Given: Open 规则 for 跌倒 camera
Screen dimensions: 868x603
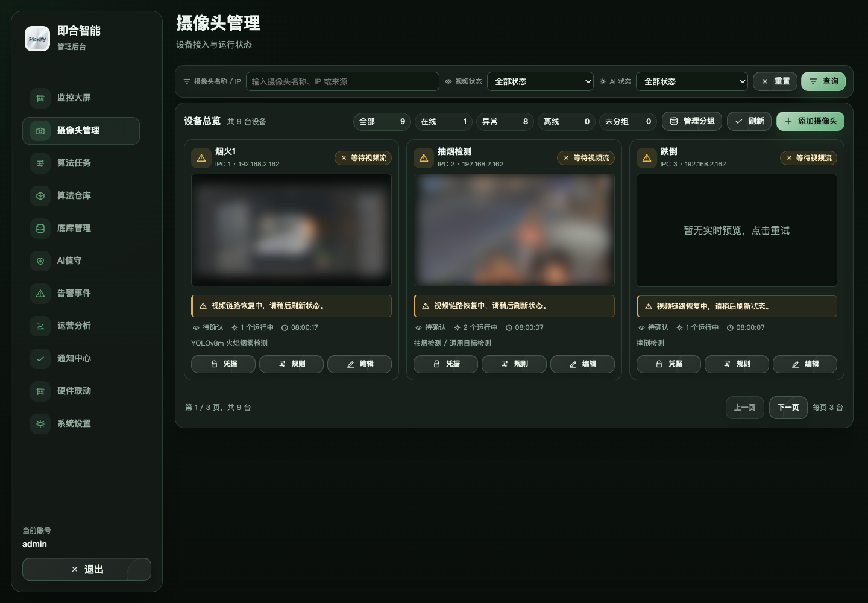Looking at the screenshot, I should 737,364.
